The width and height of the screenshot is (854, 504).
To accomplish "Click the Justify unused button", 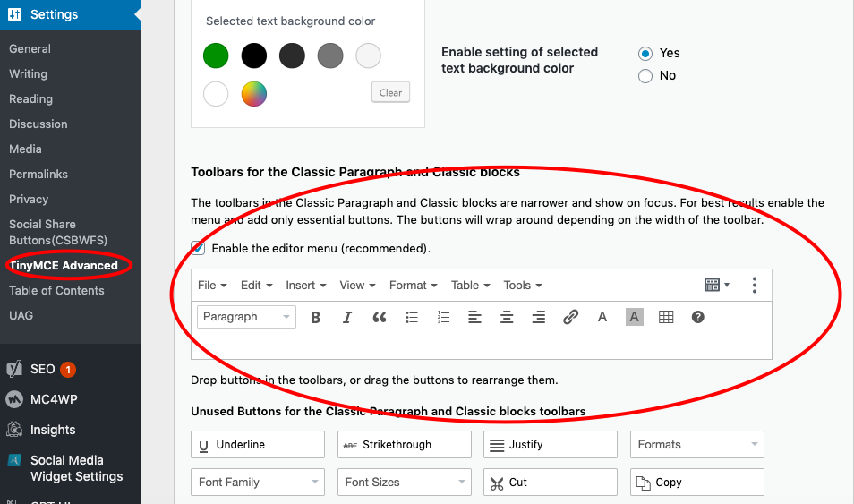I will click(551, 445).
